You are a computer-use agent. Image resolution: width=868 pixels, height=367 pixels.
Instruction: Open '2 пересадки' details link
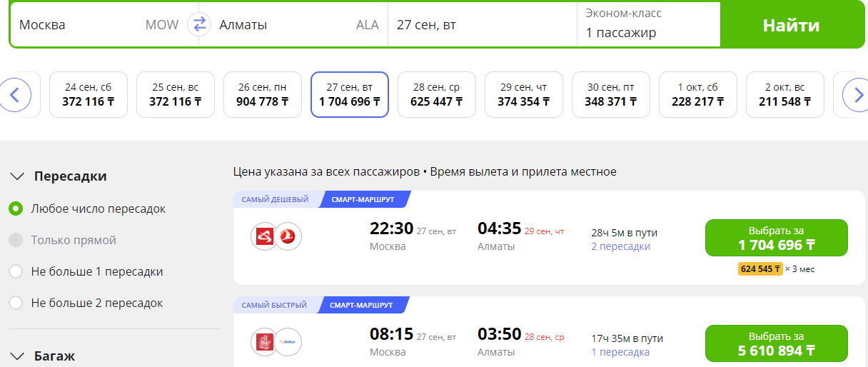click(x=620, y=247)
